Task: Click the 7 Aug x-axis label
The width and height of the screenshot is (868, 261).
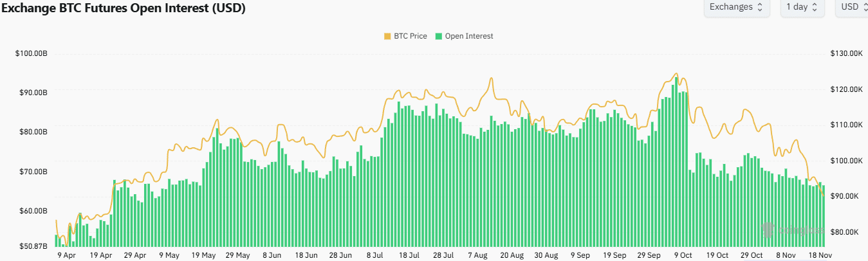Action: 478,255
